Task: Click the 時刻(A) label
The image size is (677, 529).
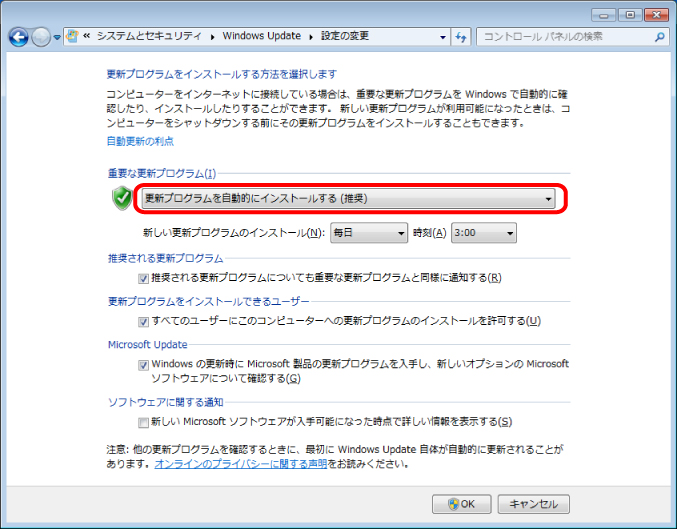Action: (429, 233)
